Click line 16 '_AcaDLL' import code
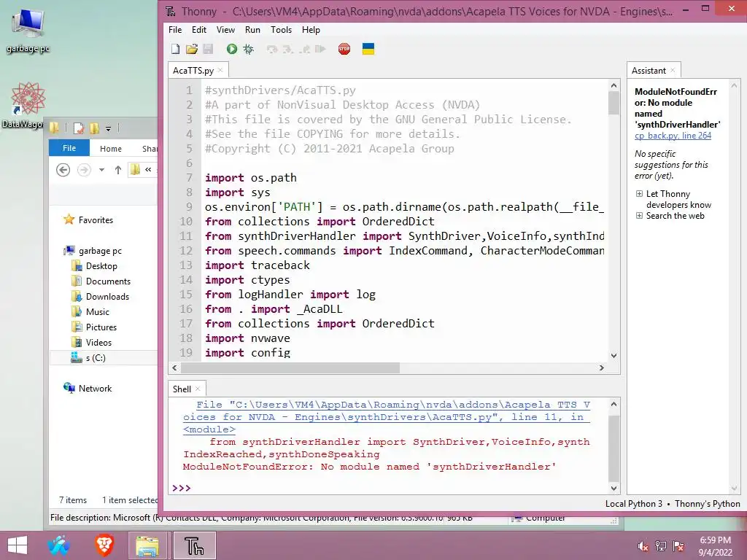This screenshot has height=560, width=747. 274,309
